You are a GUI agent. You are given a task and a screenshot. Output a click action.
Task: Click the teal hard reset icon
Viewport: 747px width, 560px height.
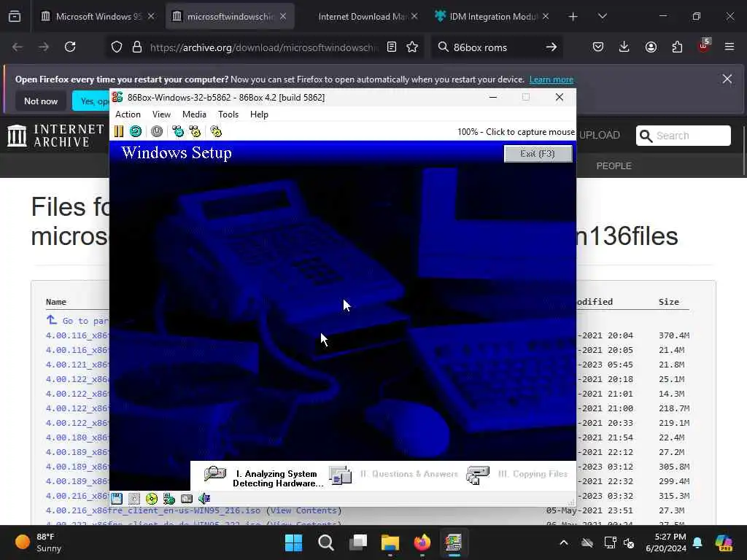click(136, 131)
